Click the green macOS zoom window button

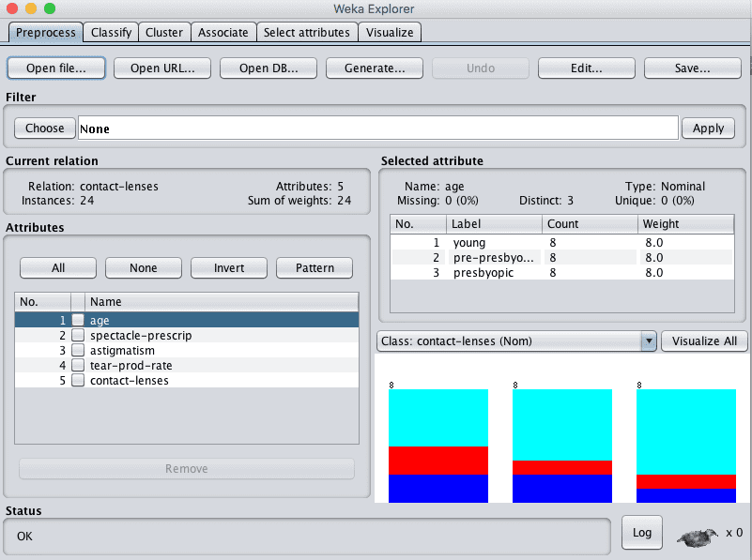tap(50, 8)
